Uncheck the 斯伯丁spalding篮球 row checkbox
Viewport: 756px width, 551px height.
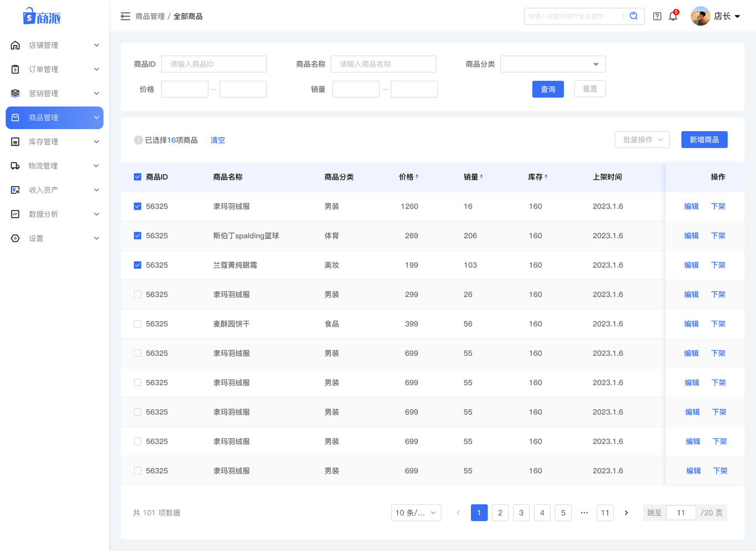tap(137, 236)
